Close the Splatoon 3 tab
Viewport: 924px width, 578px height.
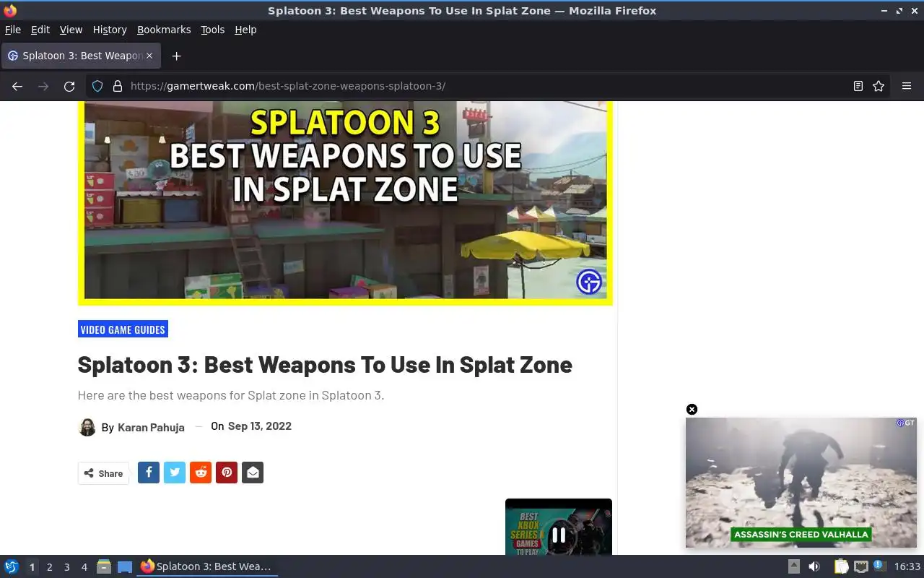point(149,56)
